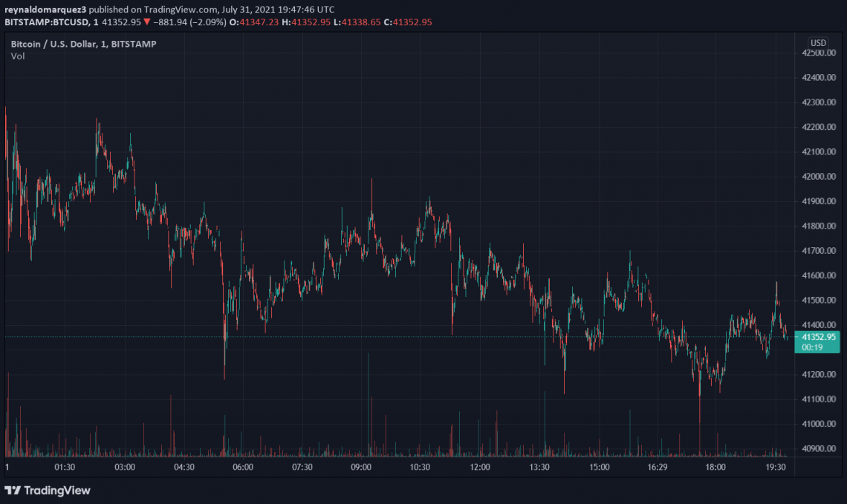The width and height of the screenshot is (847, 504).
Task: Select the 42000.00 price axis label
Action: (818, 177)
